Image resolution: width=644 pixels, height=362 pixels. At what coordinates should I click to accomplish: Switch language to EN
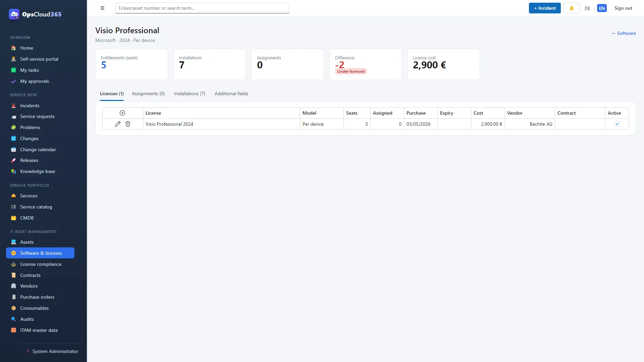[x=602, y=8]
